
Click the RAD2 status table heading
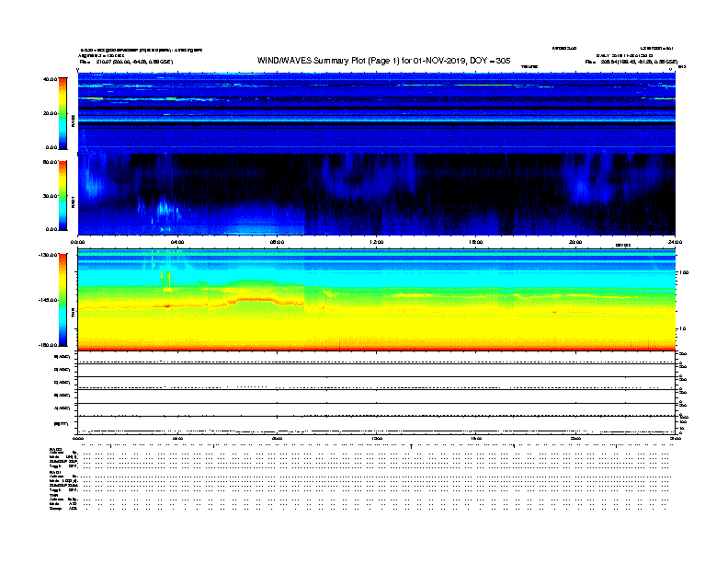56,449
